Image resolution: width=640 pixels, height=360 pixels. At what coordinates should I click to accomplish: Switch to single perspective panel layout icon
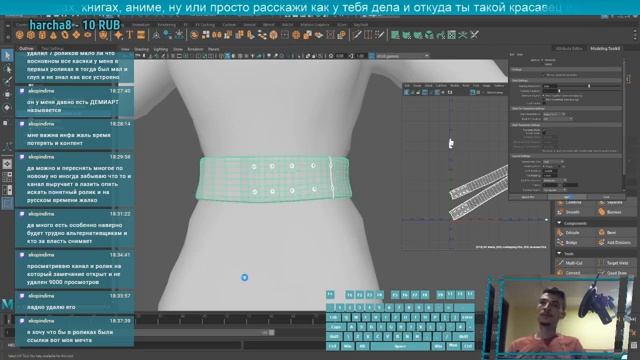pyautogui.click(x=7, y=164)
